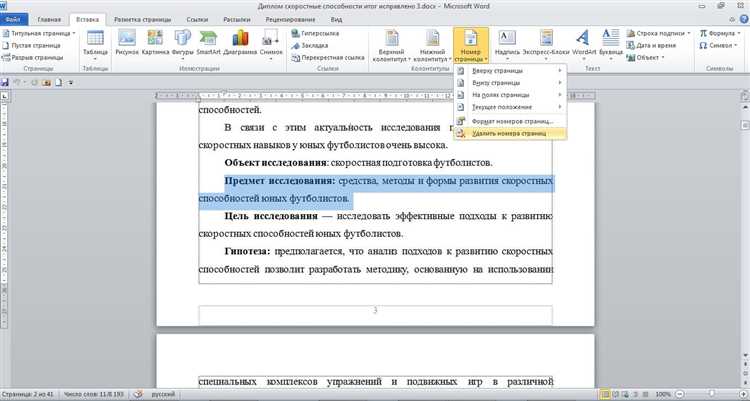Click the Номер страницы page number button
The height and width of the screenshot is (401, 750).
pyautogui.click(x=471, y=45)
